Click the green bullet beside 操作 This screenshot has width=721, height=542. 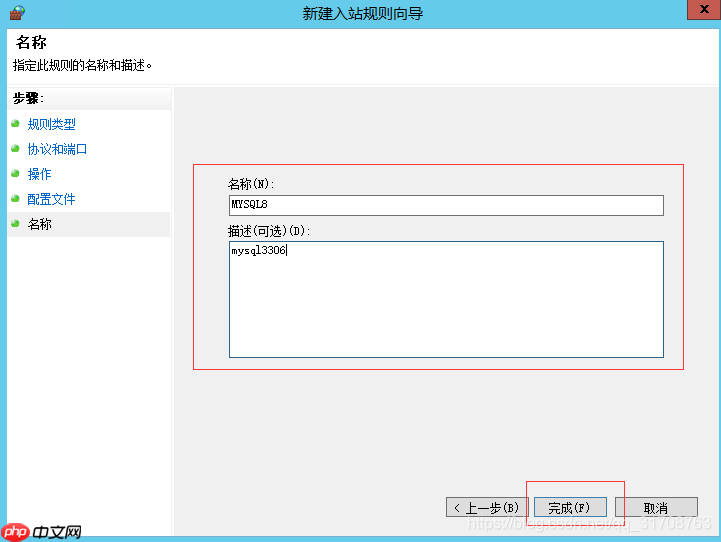tap(15, 173)
